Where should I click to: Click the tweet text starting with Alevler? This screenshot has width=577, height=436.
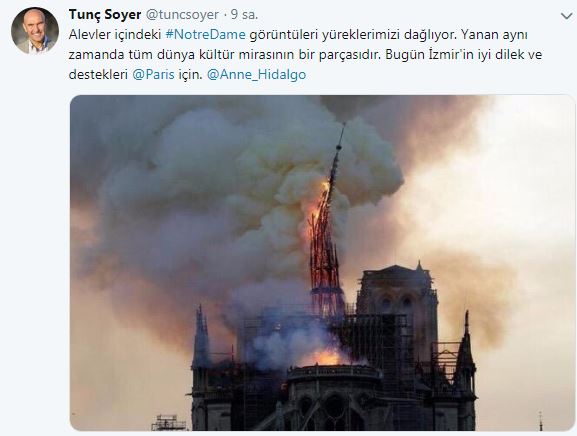305,54
